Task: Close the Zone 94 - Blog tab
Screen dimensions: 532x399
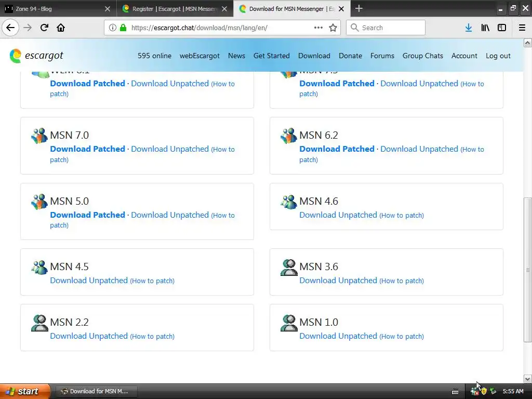Action: (x=108, y=9)
